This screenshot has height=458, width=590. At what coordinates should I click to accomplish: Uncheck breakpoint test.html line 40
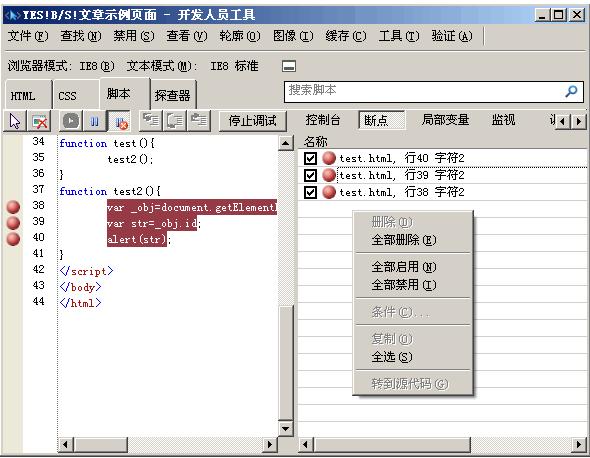(310, 158)
